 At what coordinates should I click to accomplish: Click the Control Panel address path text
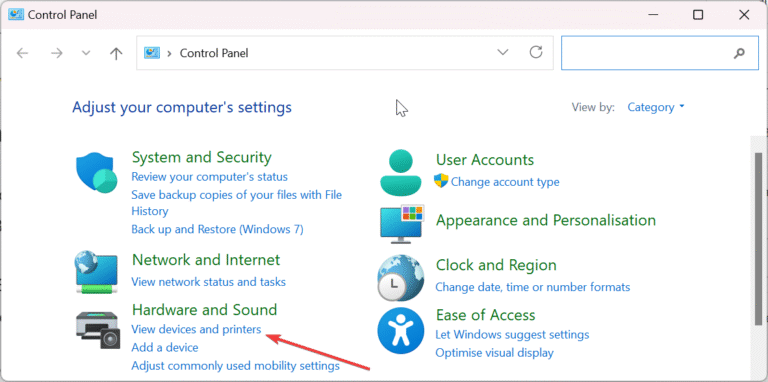[x=214, y=53]
